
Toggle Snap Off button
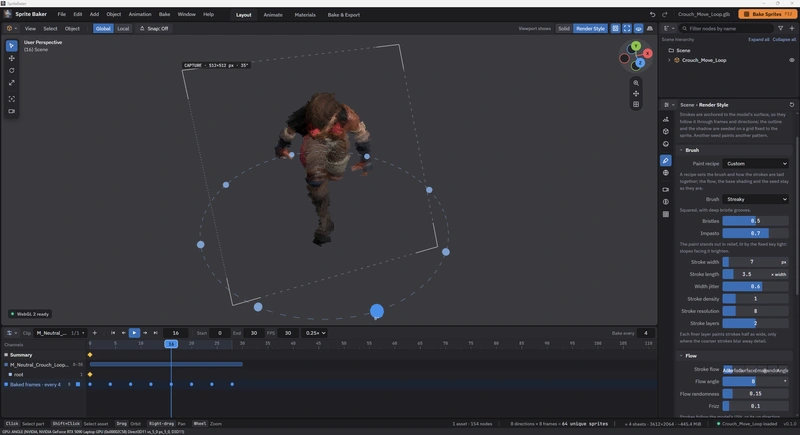154,29
